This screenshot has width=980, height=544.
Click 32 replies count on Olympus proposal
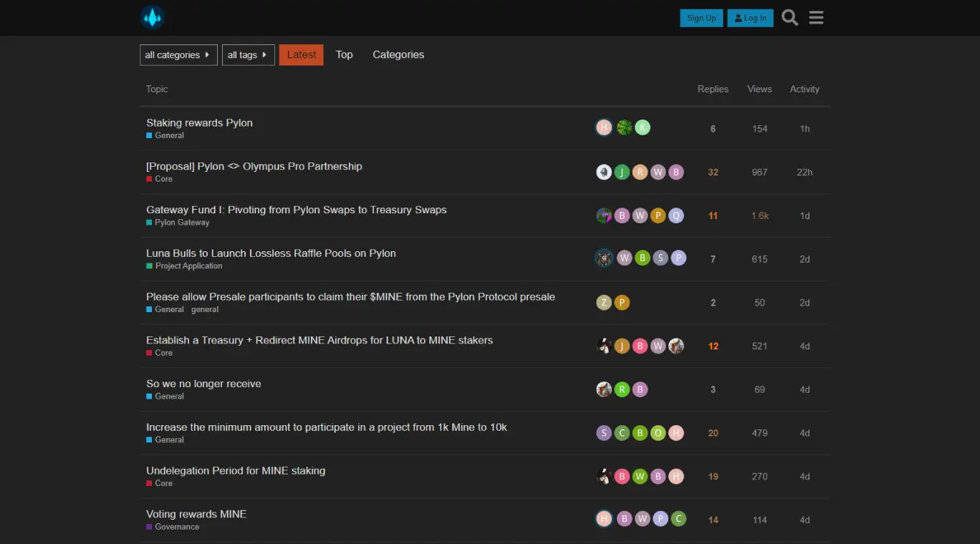713,173
